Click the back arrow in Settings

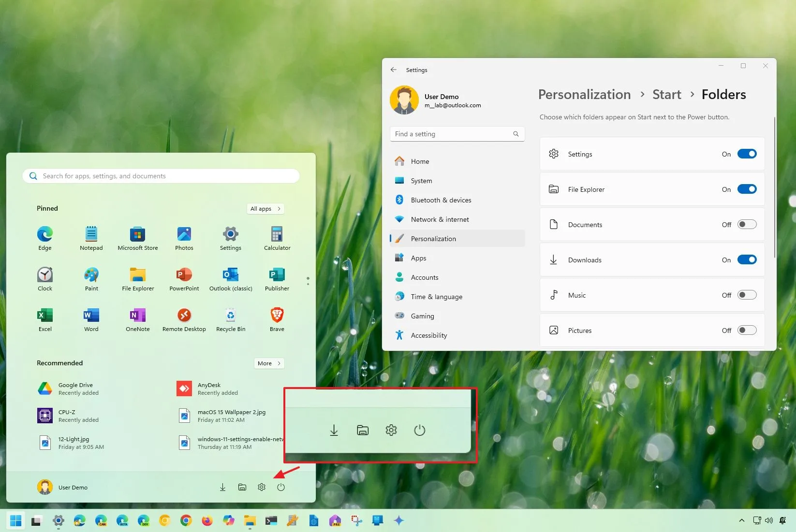tap(394, 70)
